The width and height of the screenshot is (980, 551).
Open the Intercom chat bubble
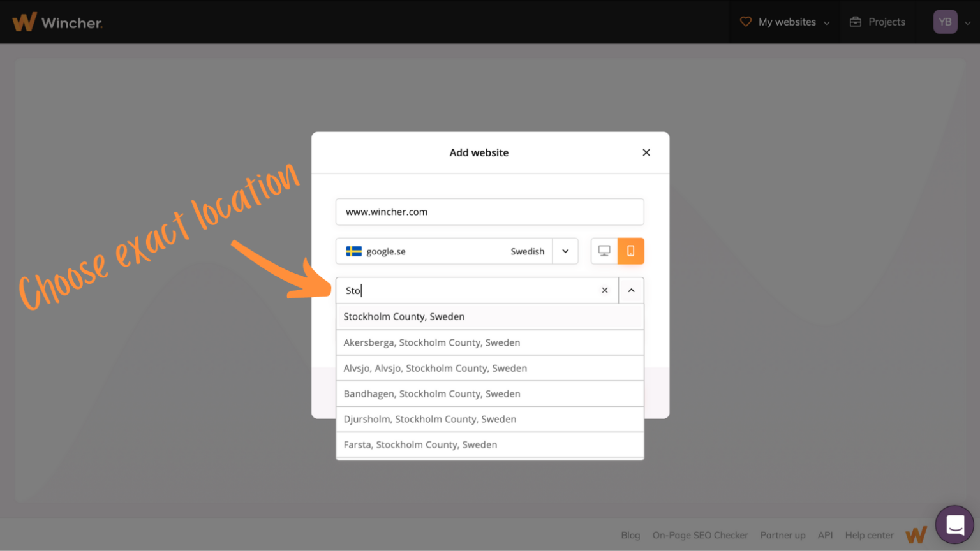pos(954,524)
